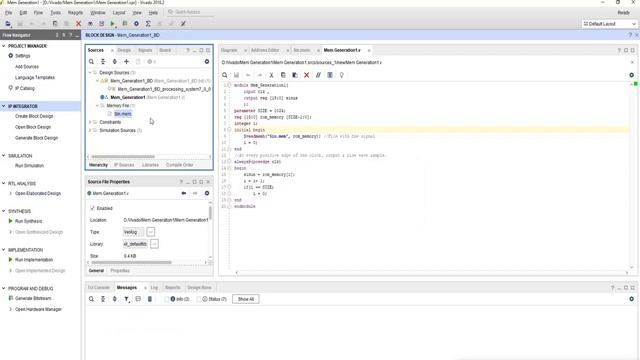Toggle line comments with the // icon
The height and width of the screenshot is (360, 640).
tap(318, 75)
